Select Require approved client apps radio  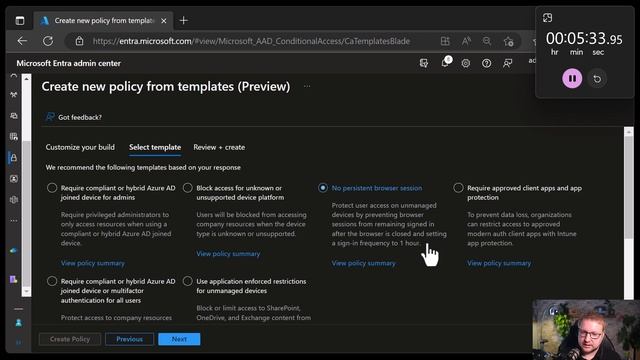[458, 188]
